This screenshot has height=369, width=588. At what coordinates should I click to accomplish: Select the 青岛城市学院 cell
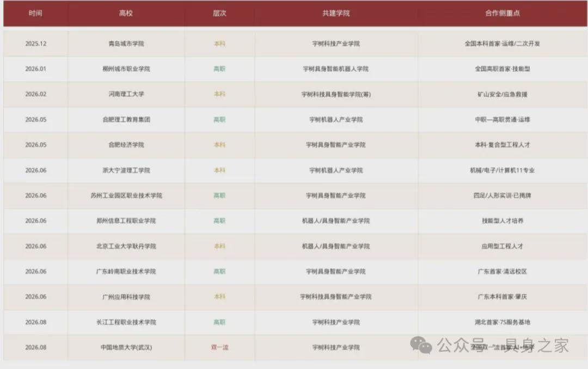126,44
